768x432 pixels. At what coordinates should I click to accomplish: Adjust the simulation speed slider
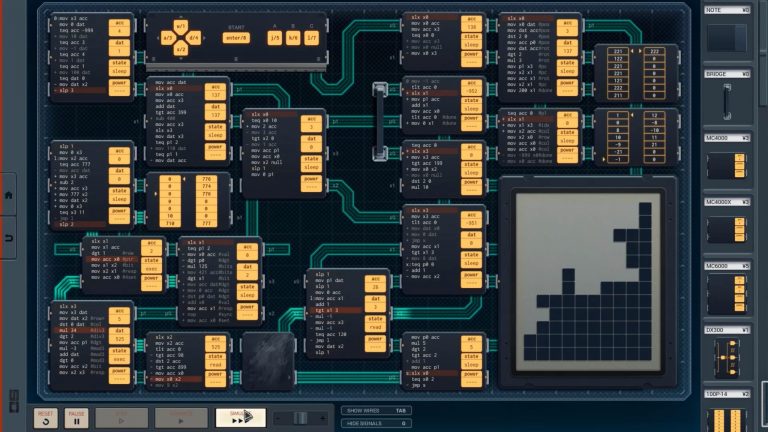299,417
